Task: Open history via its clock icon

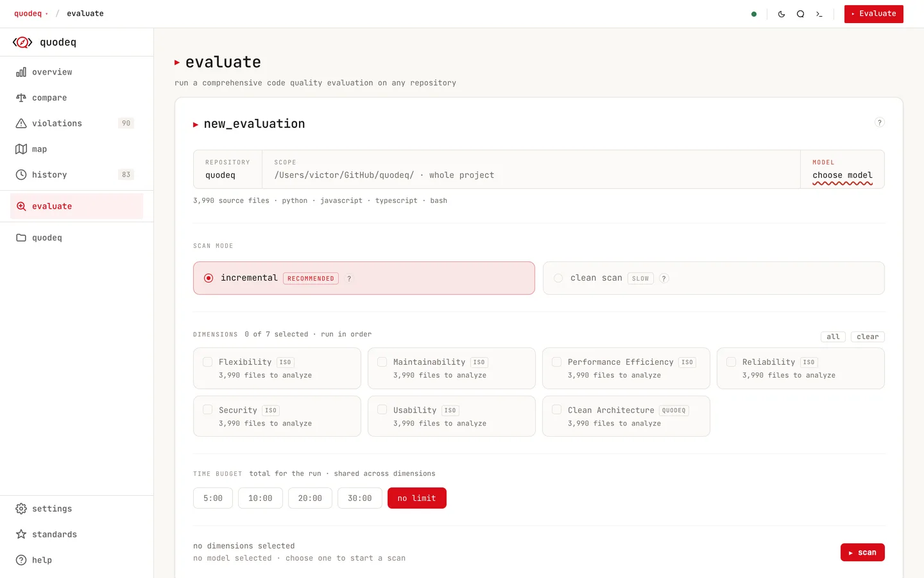Action: point(21,175)
